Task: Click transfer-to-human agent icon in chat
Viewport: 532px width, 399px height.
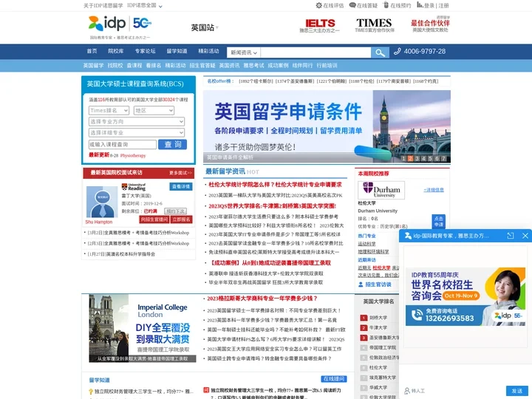Action: pos(407,391)
